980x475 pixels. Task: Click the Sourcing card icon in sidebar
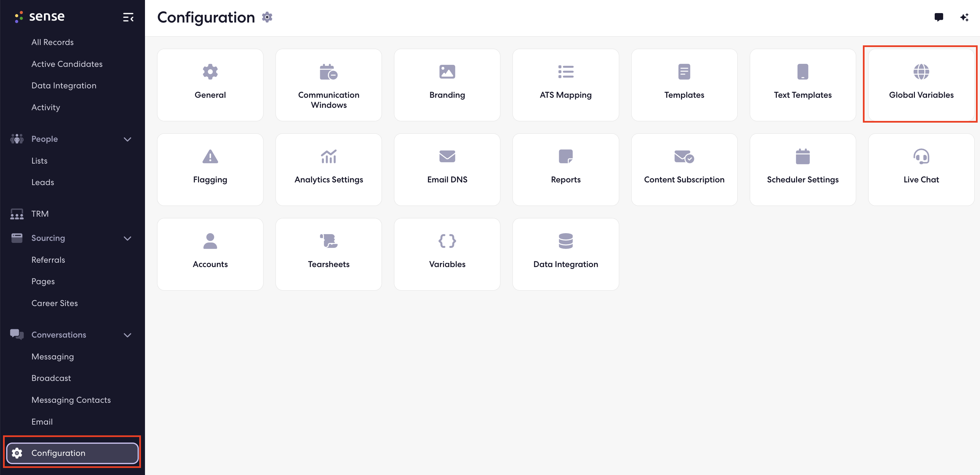[x=17, y=238]
